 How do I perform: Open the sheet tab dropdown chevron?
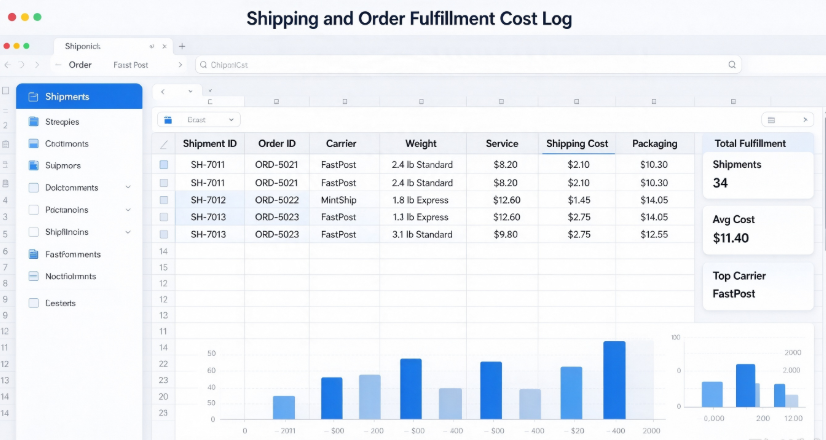tap(190, 92)
